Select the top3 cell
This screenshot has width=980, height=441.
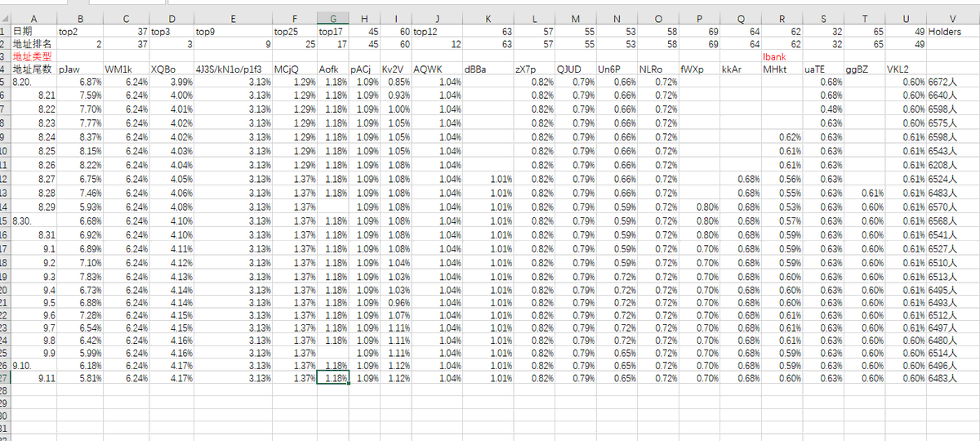click(x=171, y=31)
